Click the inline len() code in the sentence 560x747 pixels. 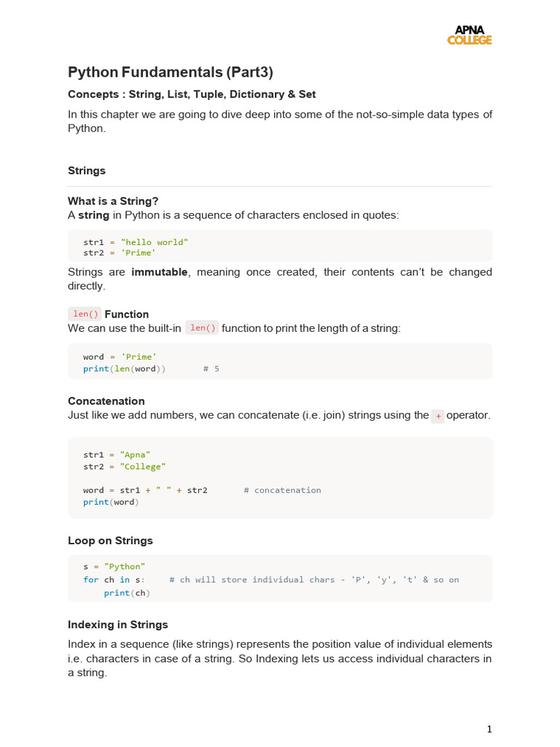pos(202,328)
